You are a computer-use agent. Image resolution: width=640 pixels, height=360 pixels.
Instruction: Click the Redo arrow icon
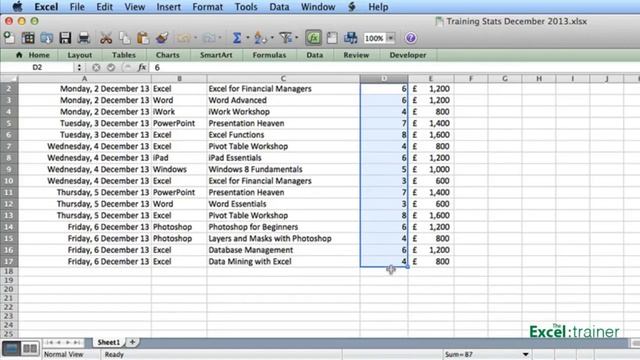(x=209, y=38)
